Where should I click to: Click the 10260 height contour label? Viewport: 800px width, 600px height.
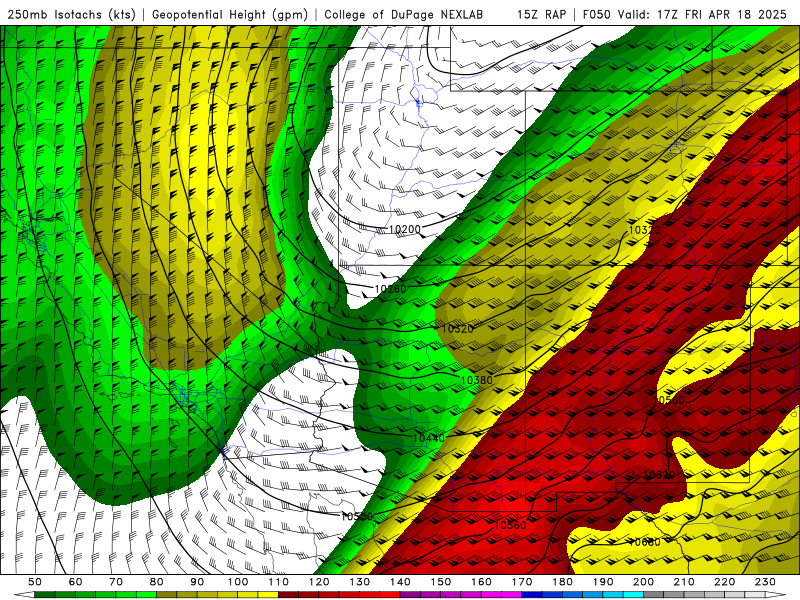(390, 289)
